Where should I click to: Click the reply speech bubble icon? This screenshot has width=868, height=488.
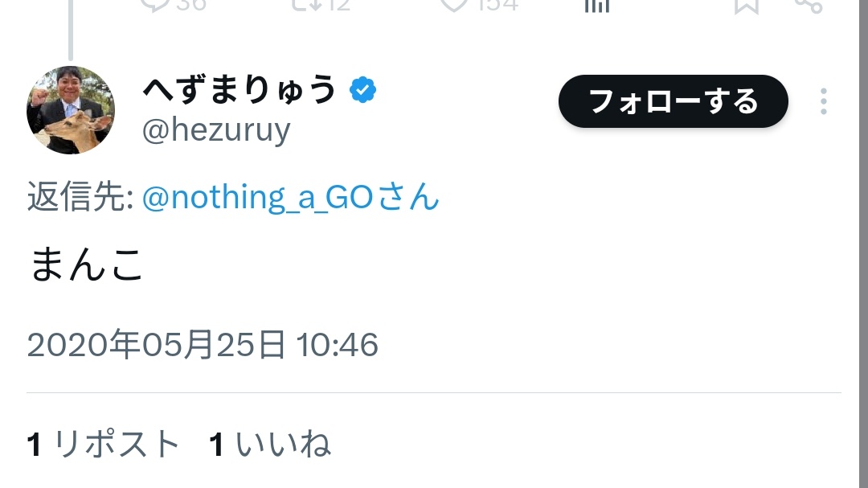pyautogui.click(x=153, y=4)
